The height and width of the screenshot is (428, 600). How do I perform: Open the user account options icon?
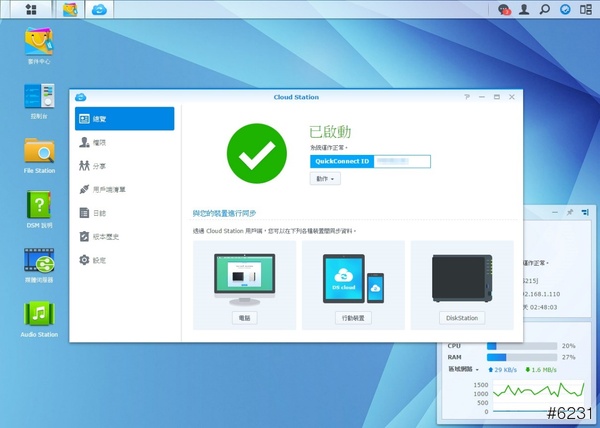pos(525,9)
